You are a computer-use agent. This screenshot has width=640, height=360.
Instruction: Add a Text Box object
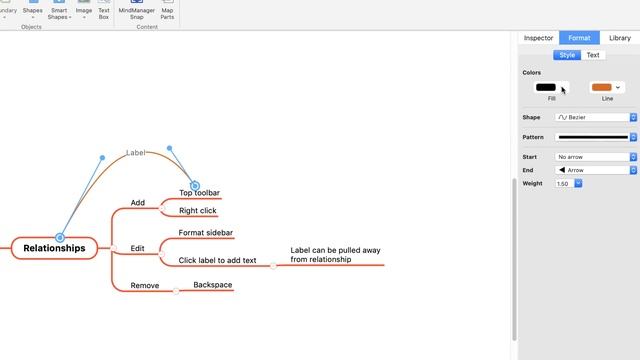(104, 10)
